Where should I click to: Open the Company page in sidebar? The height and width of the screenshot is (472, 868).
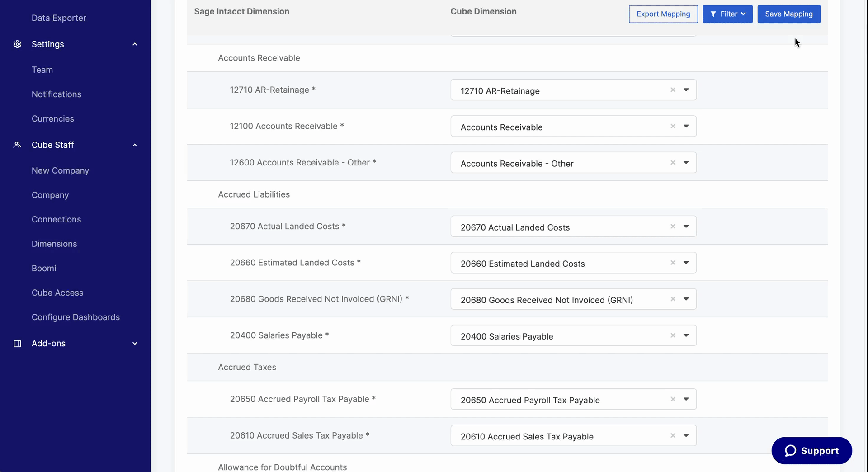click(x=50, y=195)
